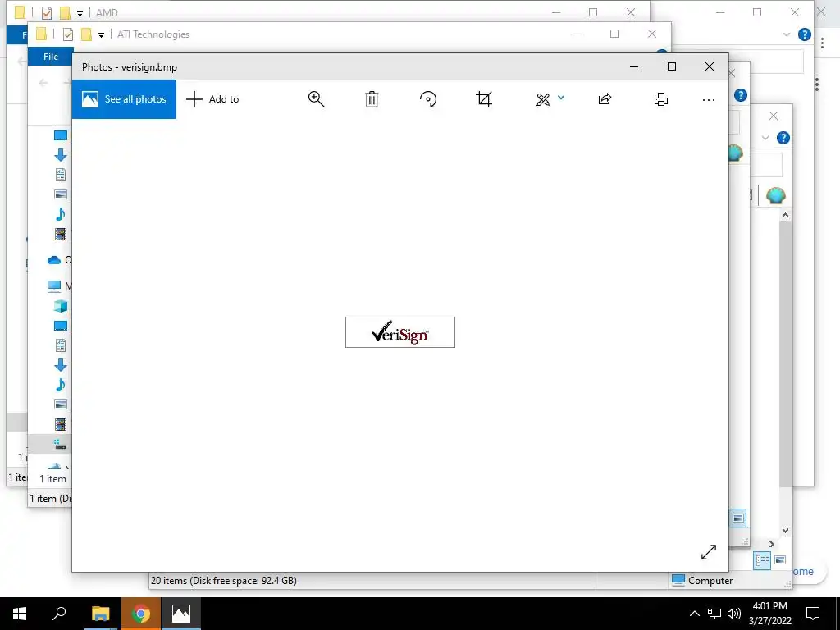Screen dimensions: 840x630
Task: Open File Explorer from the taskbar
Action: click(x=100, y=614)
